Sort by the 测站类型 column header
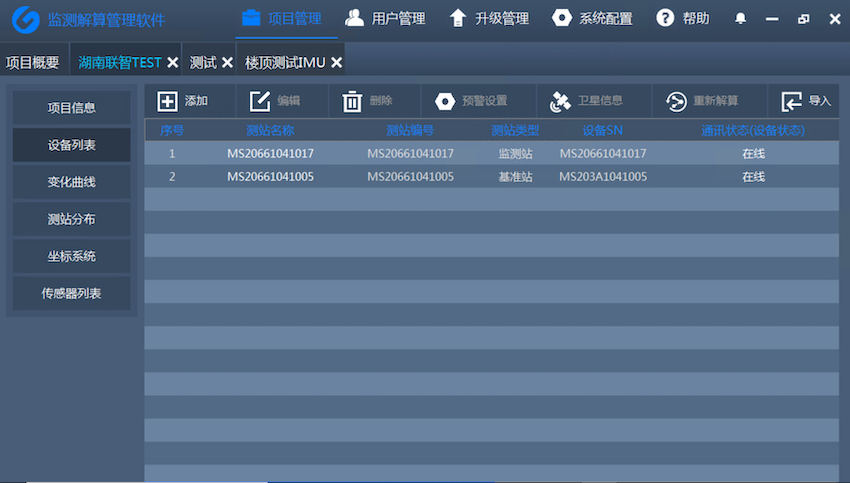Screen dimensions: 850x483 [516, 130]
